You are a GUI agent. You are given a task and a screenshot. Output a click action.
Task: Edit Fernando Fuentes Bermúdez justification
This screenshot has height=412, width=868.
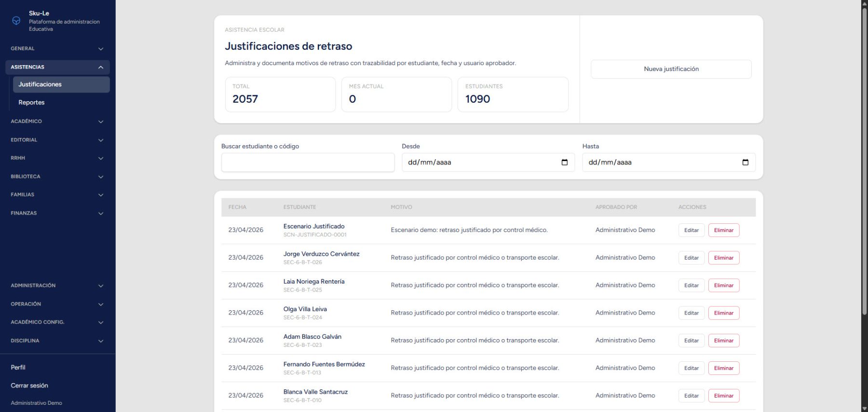pyautogui.click(x=692, y=368)
